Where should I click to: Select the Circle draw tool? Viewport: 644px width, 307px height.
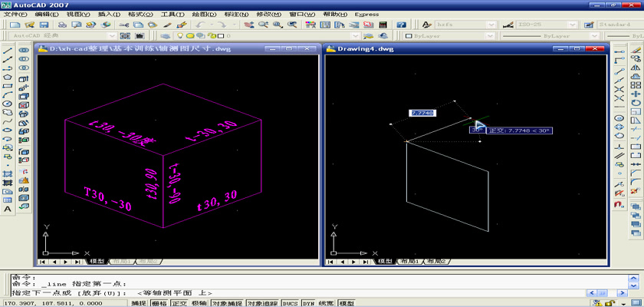[8, 104]
